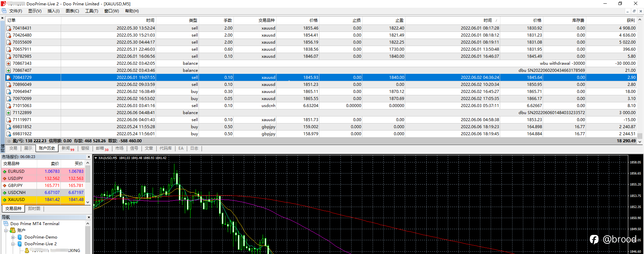Open the Insert menu 插入(I)
644x254 pixels.
[x=53, y=11]
